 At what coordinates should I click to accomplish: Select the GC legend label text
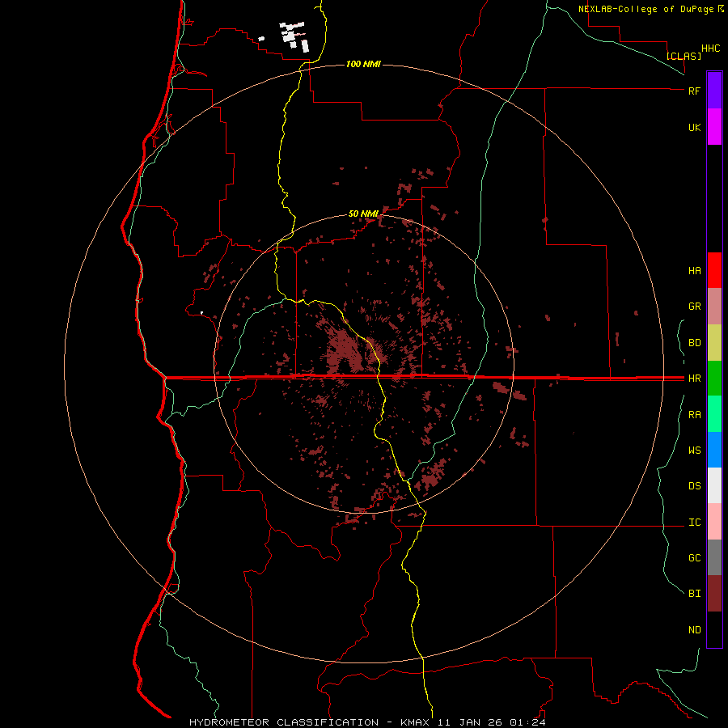click(694, 558)
